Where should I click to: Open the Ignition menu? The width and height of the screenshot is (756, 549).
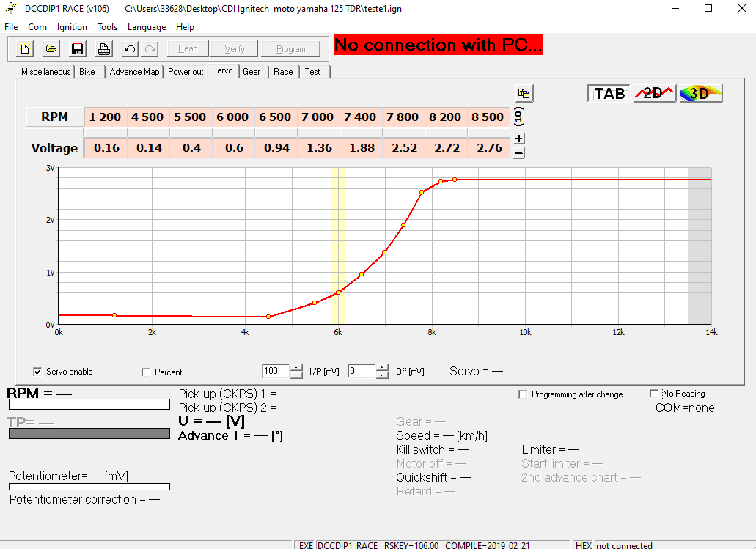tap(72, 27)
